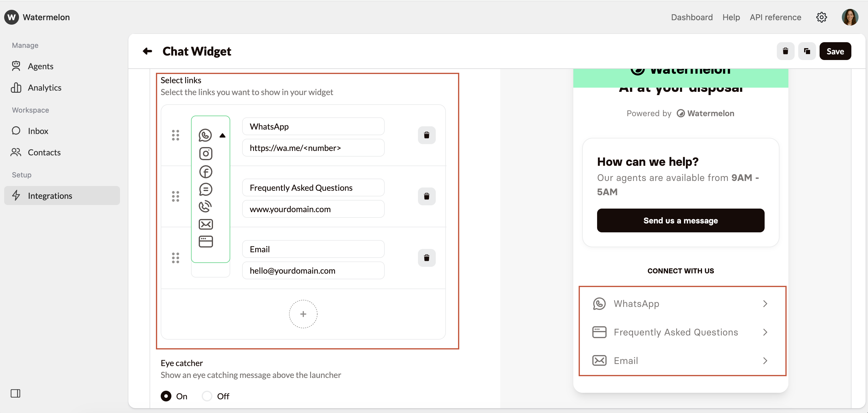The height and width of the screenshot is (413, 868).
Task: Click the email address input field
Action: (x=313, y=270)
